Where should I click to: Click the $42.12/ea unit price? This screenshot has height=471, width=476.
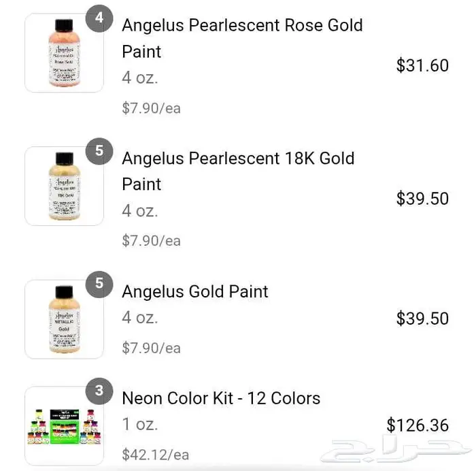point(155,454)
